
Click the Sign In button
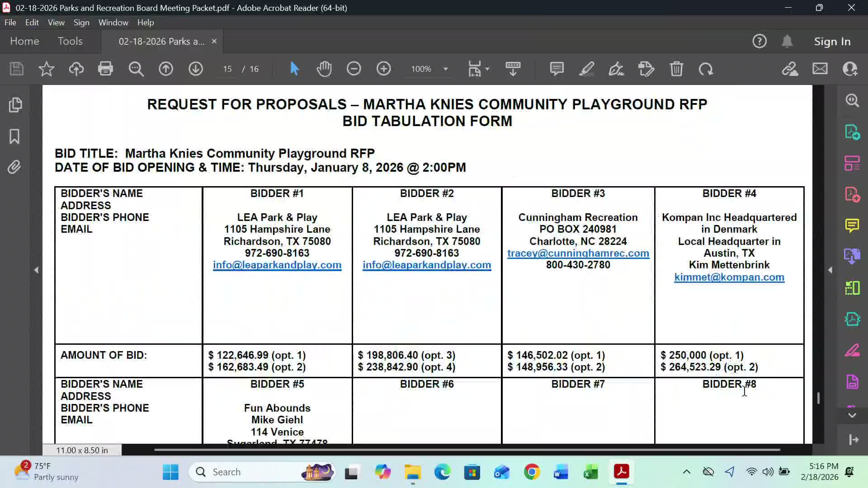832,41
